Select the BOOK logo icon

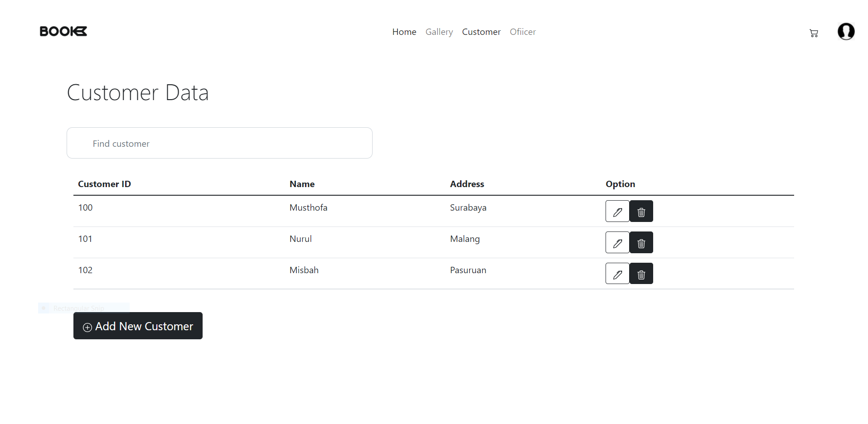[63, 31]
